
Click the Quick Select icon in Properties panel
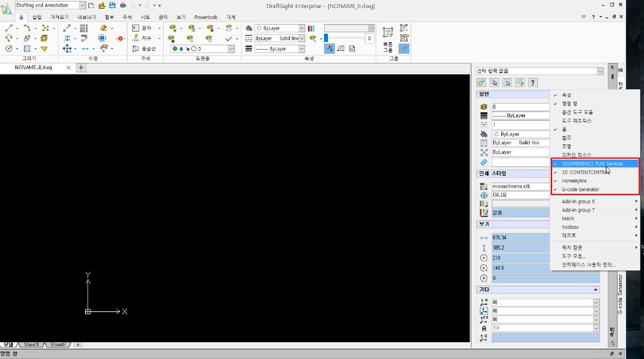pyautogui.click(x=520, y=83)
